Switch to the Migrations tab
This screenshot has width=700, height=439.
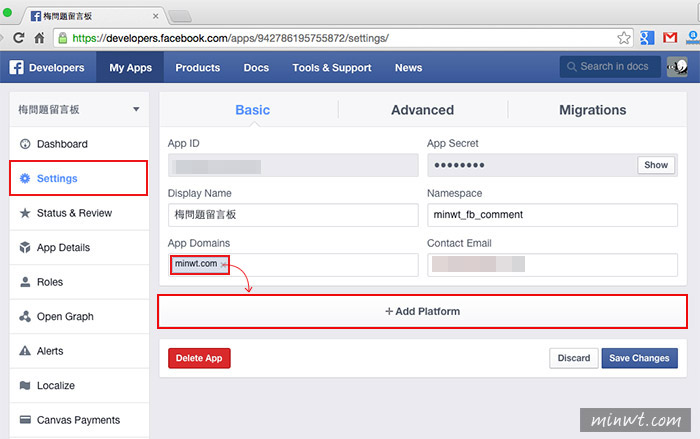[592, 110]
